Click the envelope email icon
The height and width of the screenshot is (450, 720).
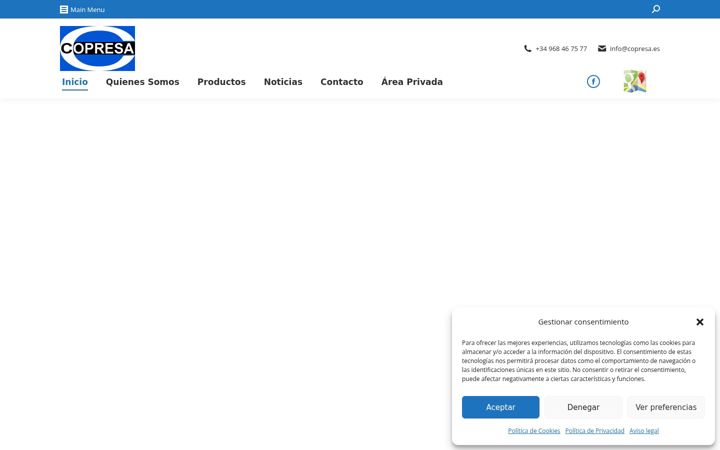pyautogui.click(x=602, y=48)
